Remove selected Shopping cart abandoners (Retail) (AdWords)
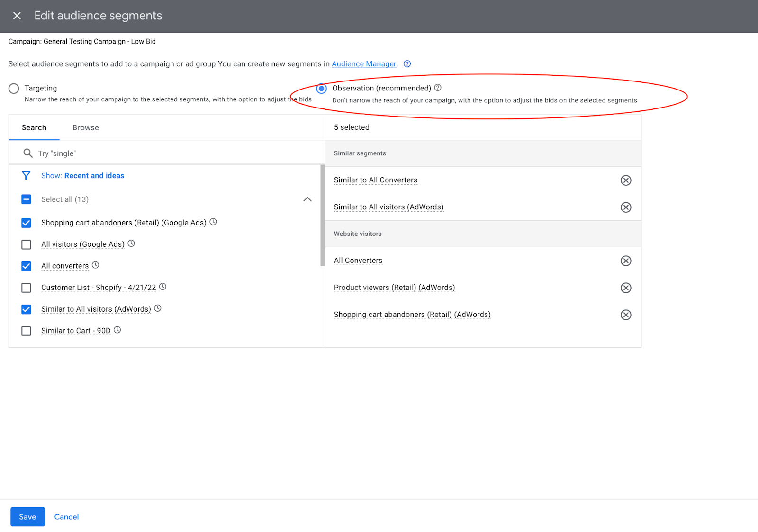This screenshot has height=532, width=758. click(626, 315)
